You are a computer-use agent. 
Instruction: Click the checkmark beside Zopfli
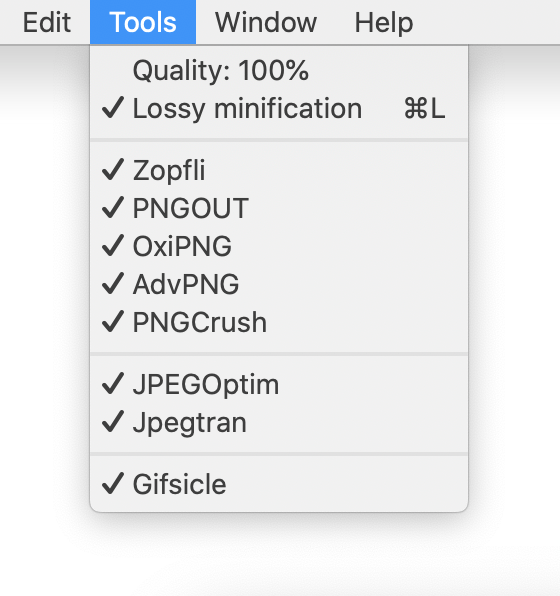113,170
